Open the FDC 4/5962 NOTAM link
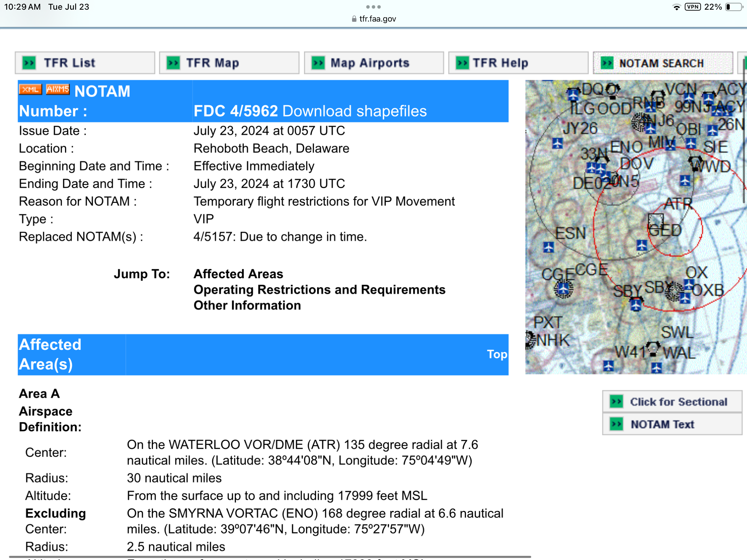 236,111
